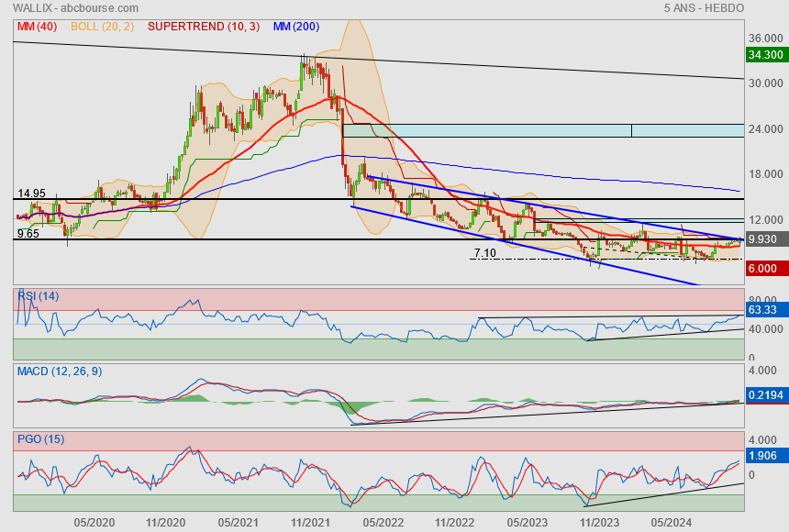Click the 14.95 resistance level label
Viewport: 789px width, 532px height.
point(32,194)
